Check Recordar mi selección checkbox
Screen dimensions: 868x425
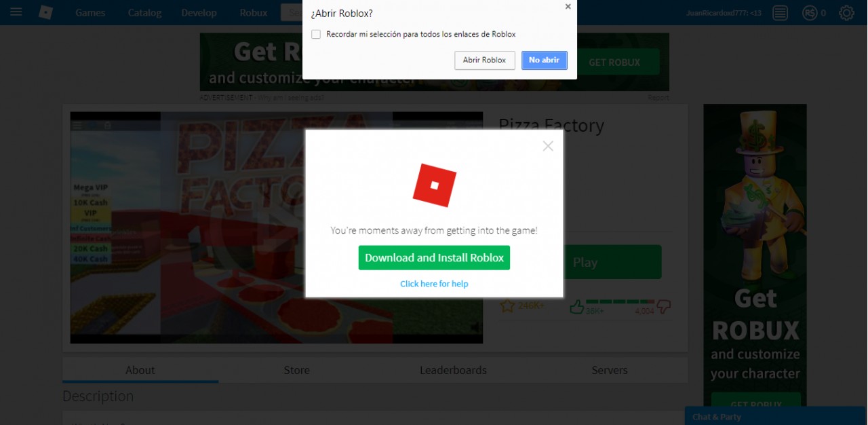click(x=316, y=34)
